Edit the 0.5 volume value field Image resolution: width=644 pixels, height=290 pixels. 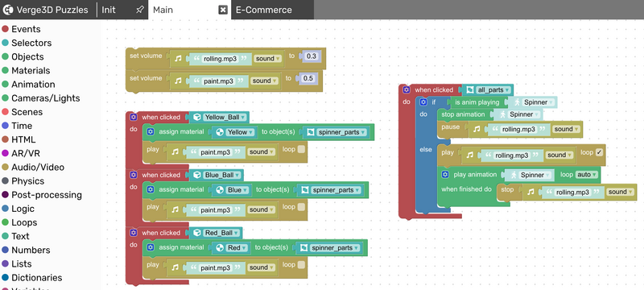coord(308,78)
